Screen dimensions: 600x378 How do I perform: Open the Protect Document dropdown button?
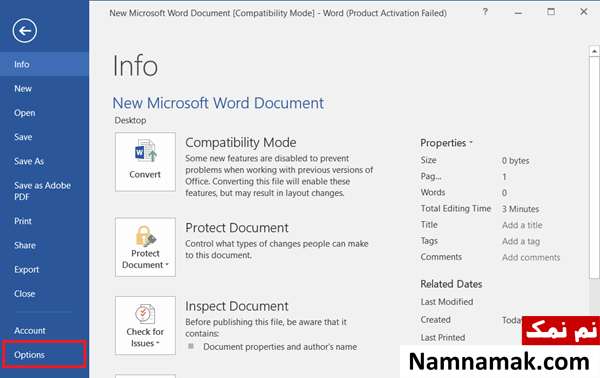(145, 247)
